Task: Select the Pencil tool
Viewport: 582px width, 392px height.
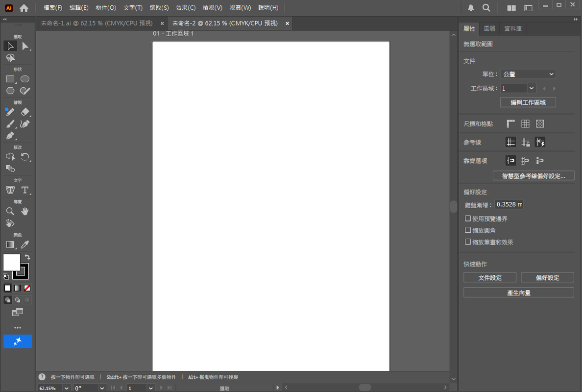Action: (x=10, y=112)
